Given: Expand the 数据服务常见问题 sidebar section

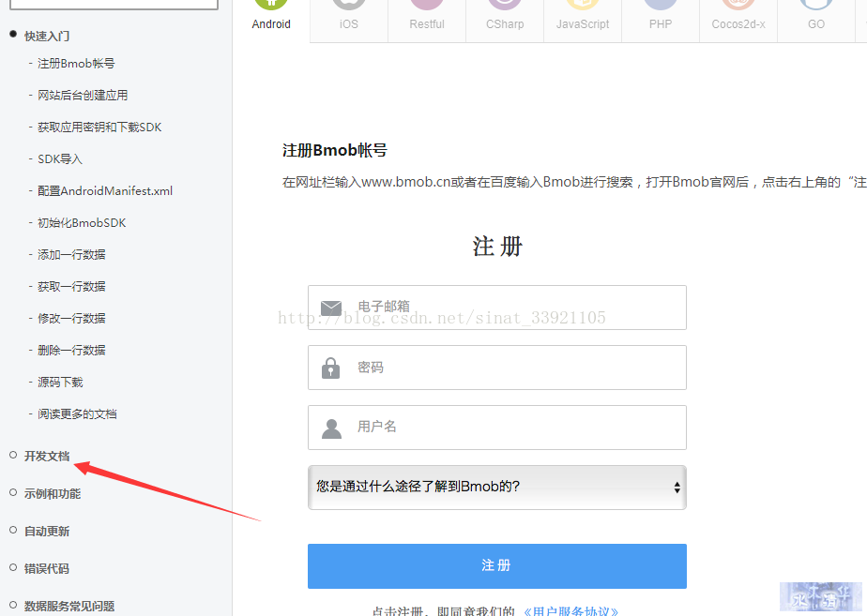Looking at the screenshot, I should tap(69, 606).
